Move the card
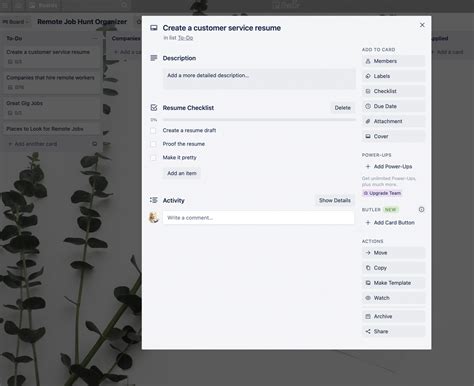Screen dimensions: 474x386 tap(393, 253)
